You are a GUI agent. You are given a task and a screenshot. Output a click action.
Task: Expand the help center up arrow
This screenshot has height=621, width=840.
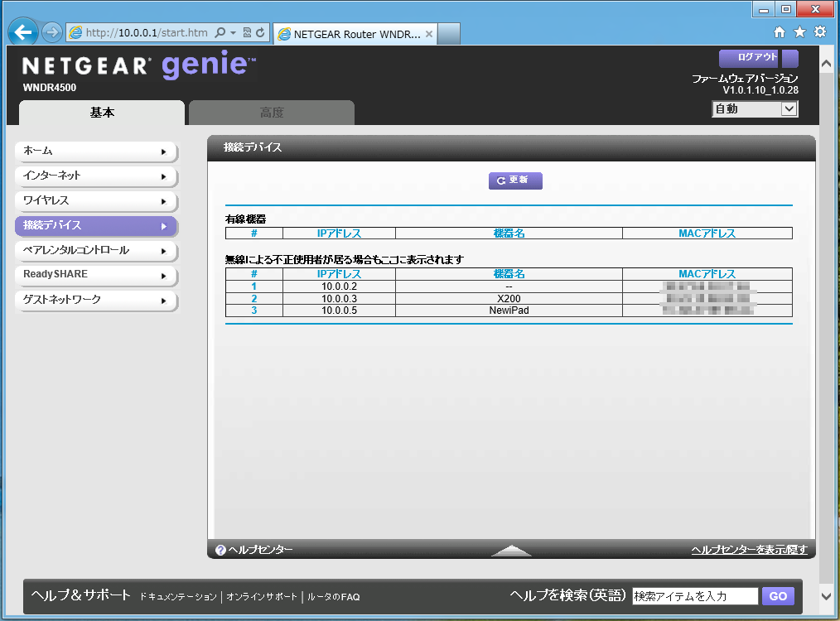point(511,551)
